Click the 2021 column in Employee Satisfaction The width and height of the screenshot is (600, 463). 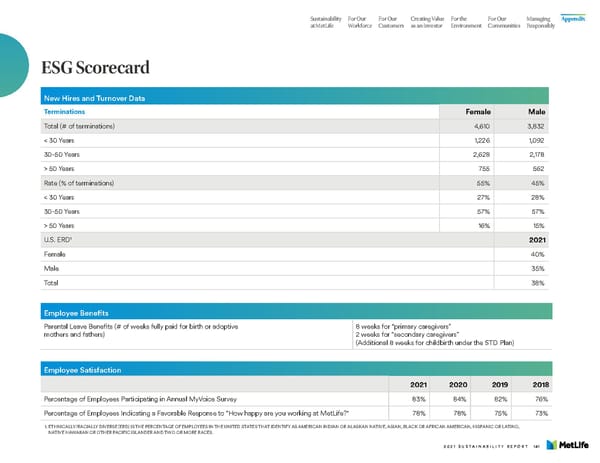423,385
